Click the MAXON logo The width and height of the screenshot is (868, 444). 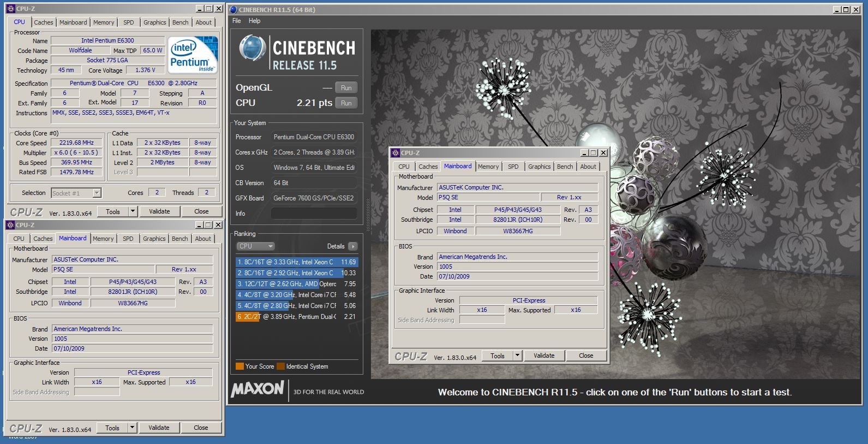(258, 389)
